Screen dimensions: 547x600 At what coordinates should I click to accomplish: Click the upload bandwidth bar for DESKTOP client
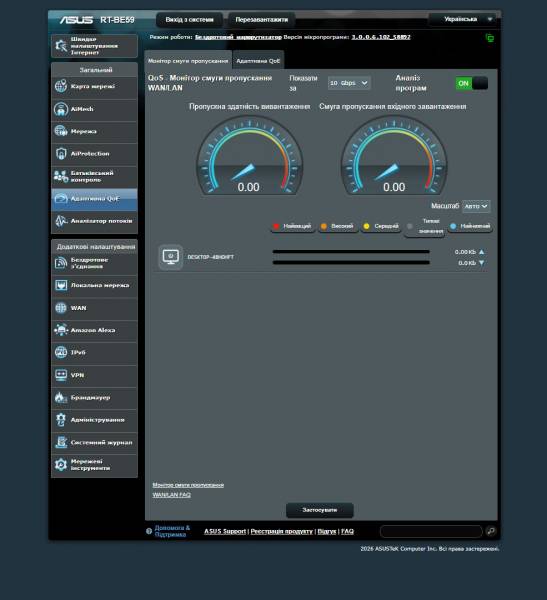tap(351, 252)
